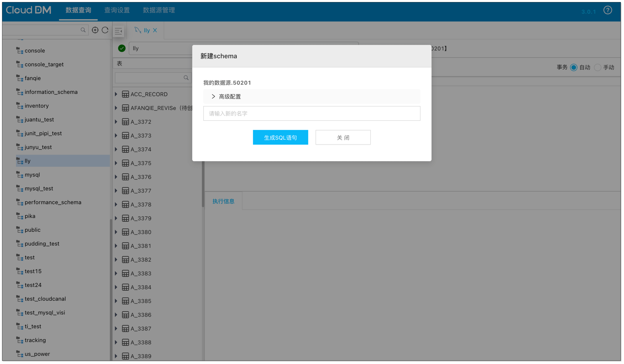The image size is (624, 364).
Task: Open the 数据源管理 menu tab
Action: [x=159, y=10]
